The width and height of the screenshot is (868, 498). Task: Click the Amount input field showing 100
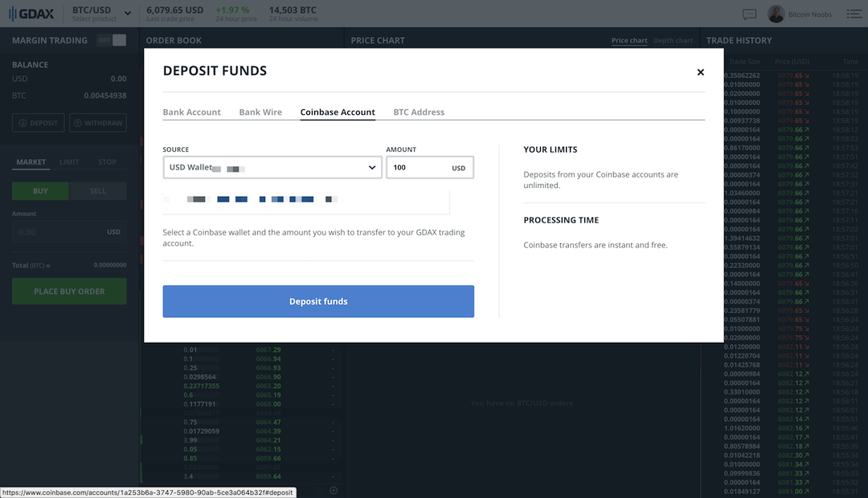pos(429,167)
